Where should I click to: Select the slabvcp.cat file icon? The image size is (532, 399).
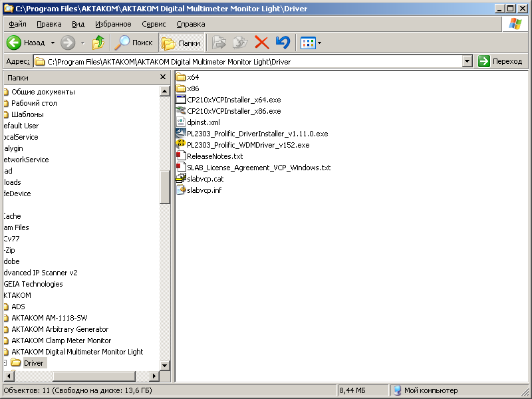click(181, 178)
